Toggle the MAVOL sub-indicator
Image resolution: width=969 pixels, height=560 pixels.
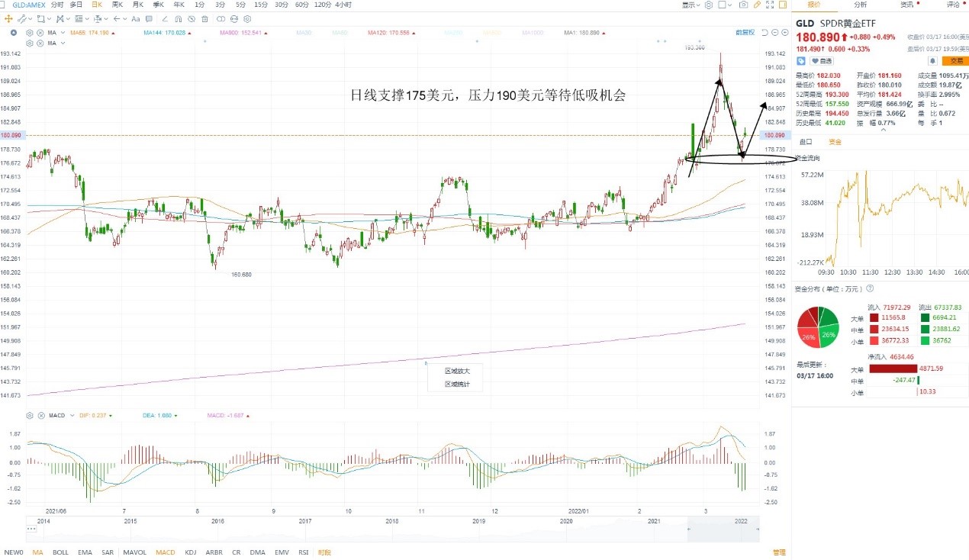pyautogui.click(x=135, y=552)
